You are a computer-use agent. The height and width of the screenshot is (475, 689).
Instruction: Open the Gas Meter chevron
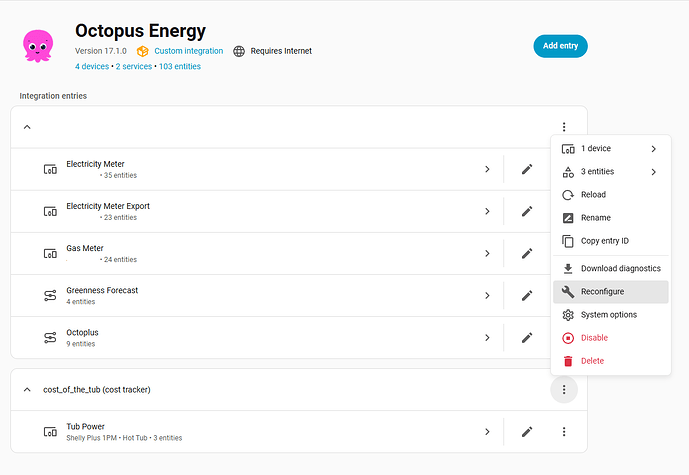pos(487,254)
